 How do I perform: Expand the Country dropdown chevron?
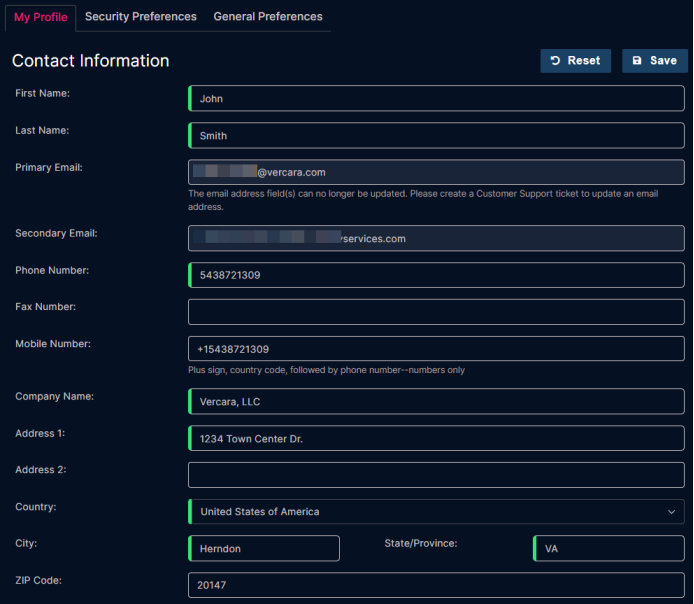(671, 512)
